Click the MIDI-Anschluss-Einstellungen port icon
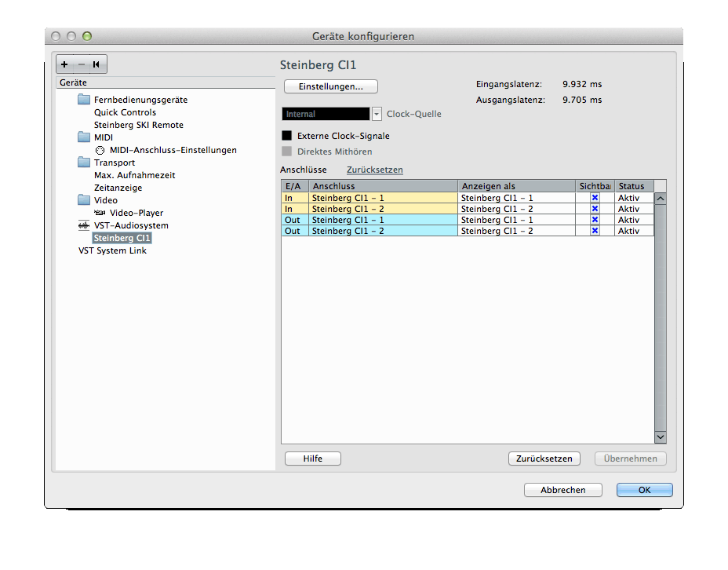 [100, 150]
